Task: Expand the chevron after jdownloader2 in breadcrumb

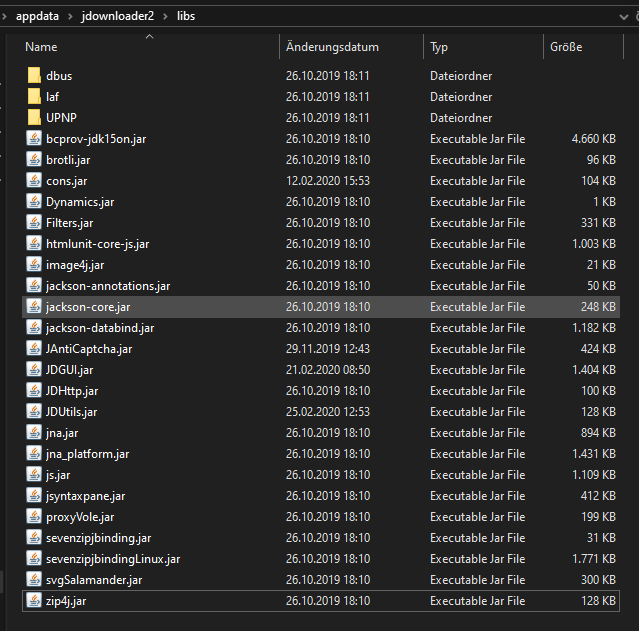Action: point(165,16)
